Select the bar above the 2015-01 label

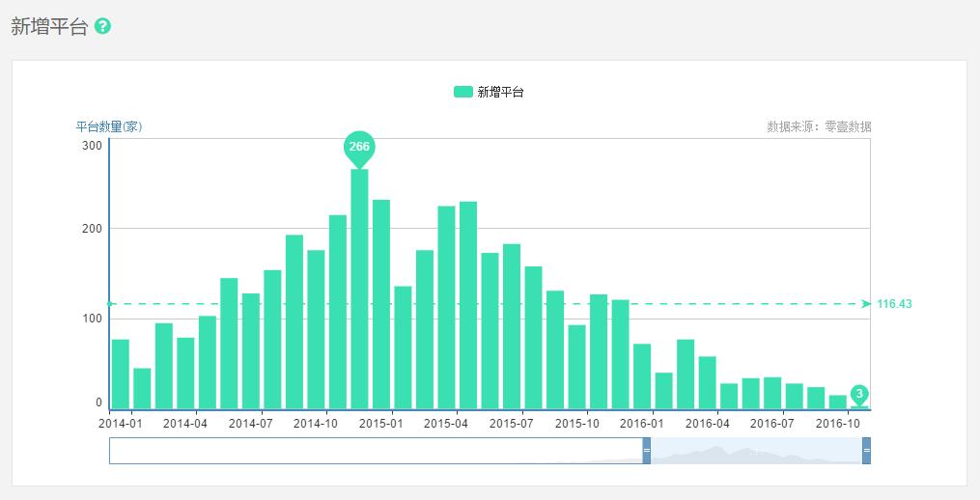pos(381,304)
